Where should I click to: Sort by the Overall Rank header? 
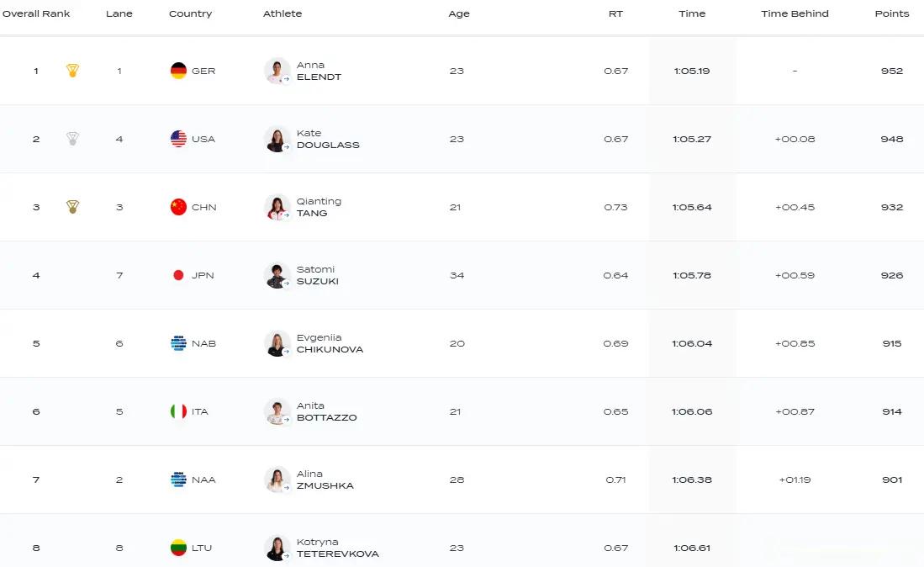coord(36,13)
